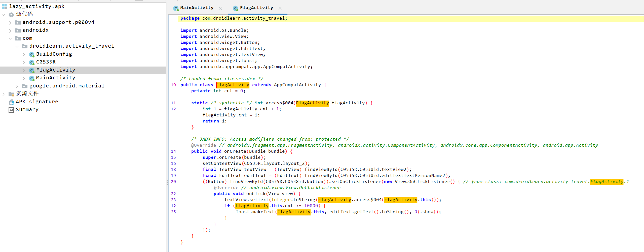644x252 pixels.
Task: Expand the BuildConfig class node
Action: pos(24,54)
